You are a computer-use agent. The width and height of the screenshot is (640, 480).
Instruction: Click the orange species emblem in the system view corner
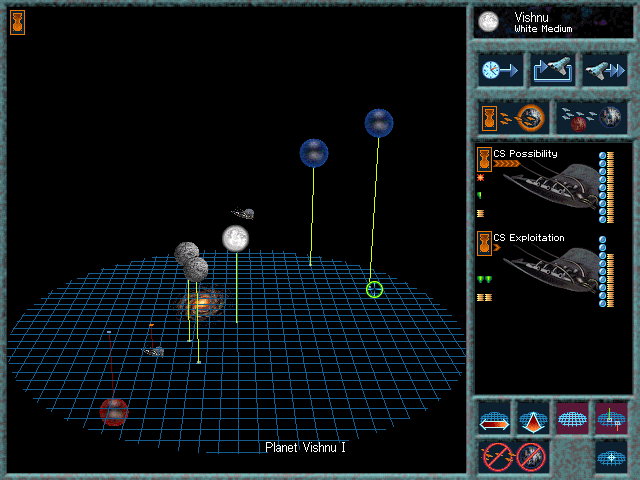pos(18,22)
